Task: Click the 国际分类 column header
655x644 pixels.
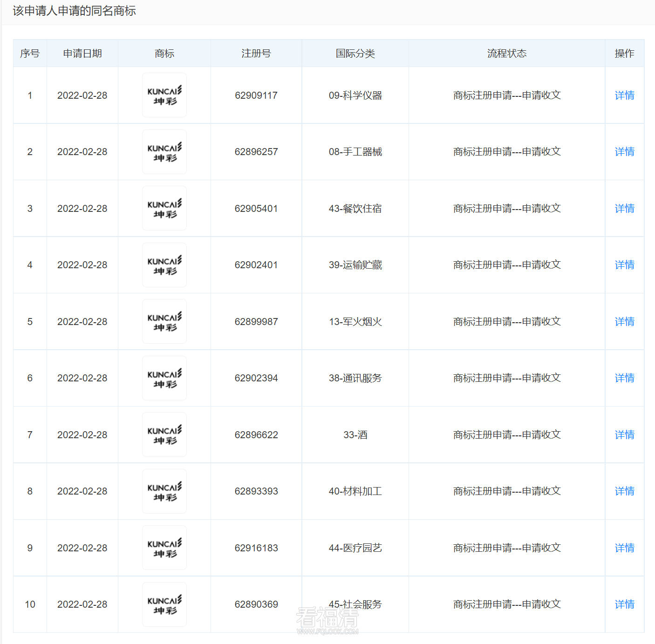Action: pos(355,53)
